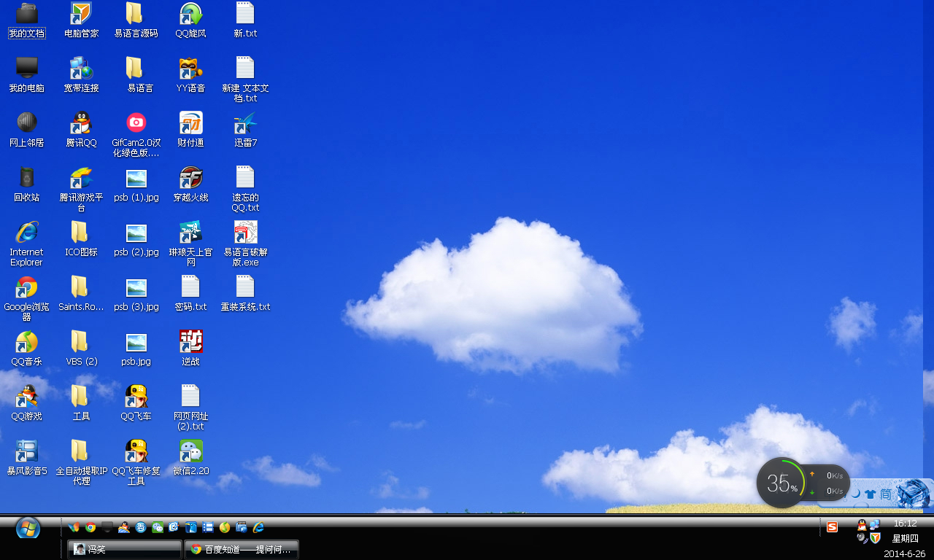Open the 腾讯QQ desktop shortcut
The height and width of the screenshot is (560, 934).
tap(81, 123)
